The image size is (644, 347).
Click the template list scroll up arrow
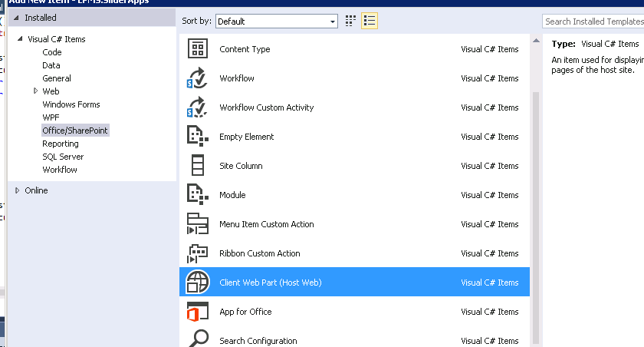coord(536,40)
